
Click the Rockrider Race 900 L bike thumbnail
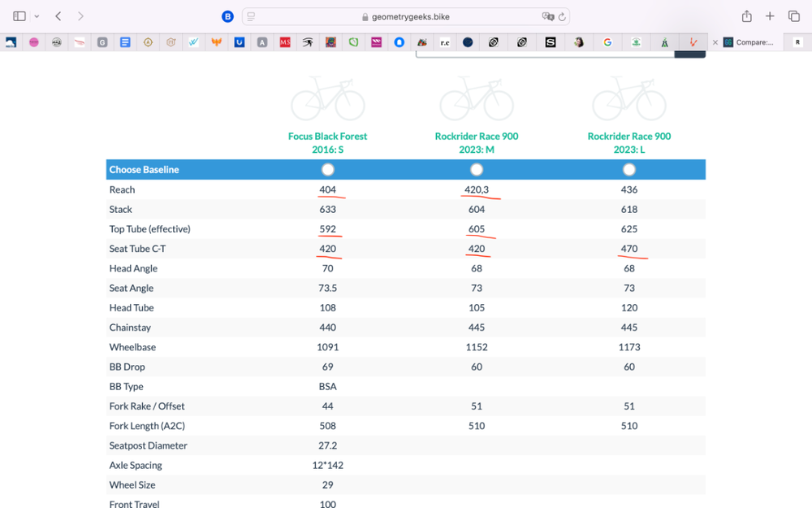(629, 100)
